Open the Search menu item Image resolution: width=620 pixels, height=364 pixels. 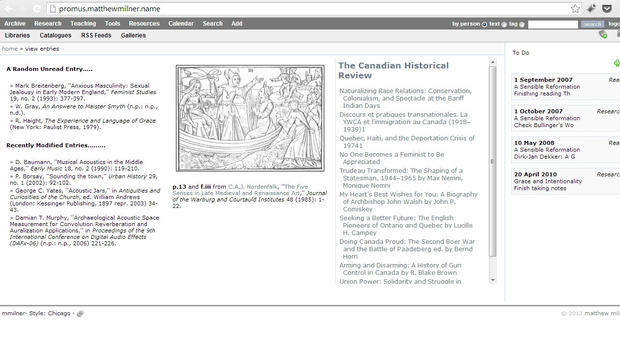(212, 24)
